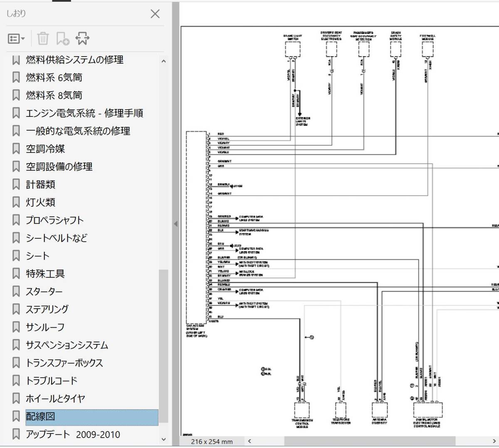499x448 pixels.
Task: Select bookmark エンジン電気系統 - 修理手順
Action: (84, 113)
